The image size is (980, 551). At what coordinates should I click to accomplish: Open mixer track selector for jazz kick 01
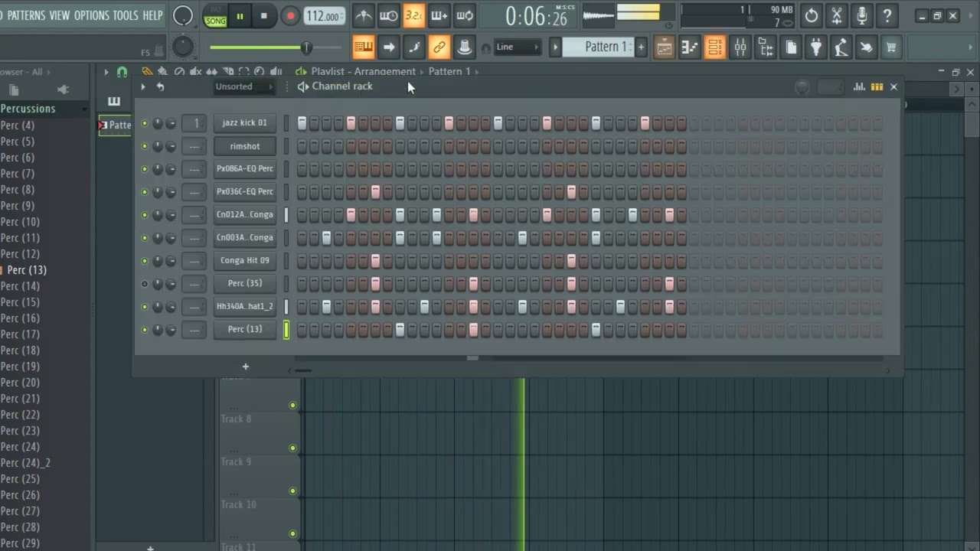click(x=195, y=123)
